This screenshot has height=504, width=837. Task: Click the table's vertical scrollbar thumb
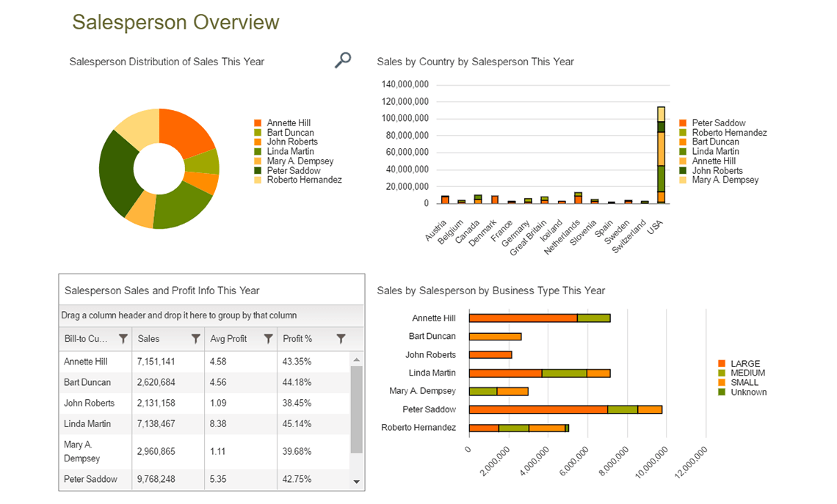click(x=357, y=409)
